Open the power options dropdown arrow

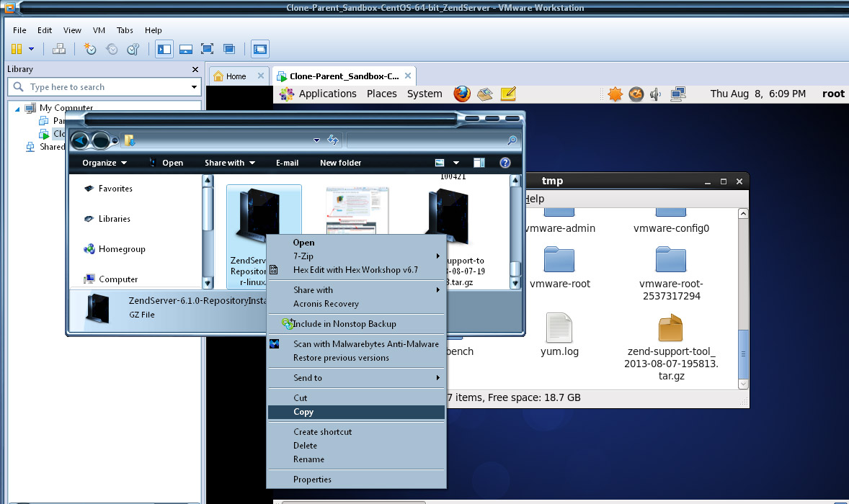point(32,49)
